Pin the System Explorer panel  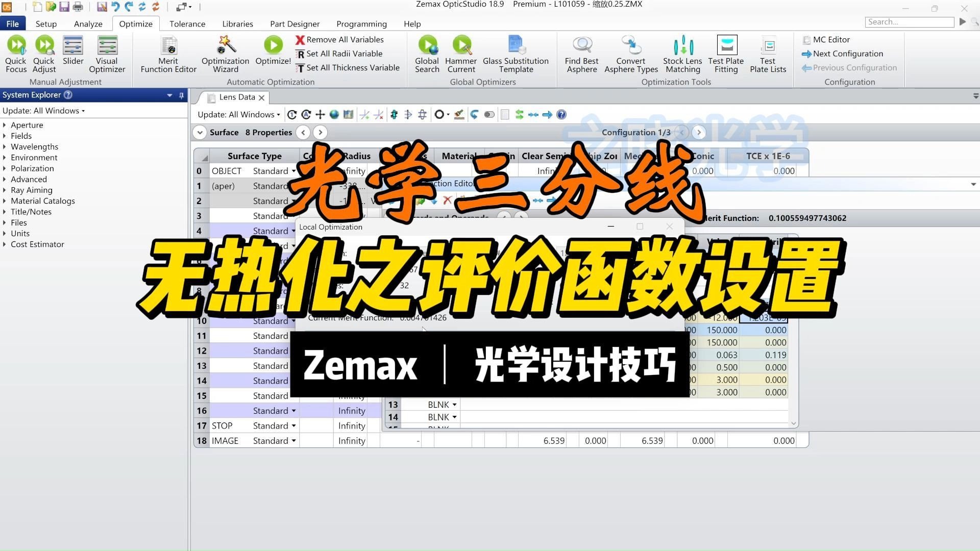point(181,95)
